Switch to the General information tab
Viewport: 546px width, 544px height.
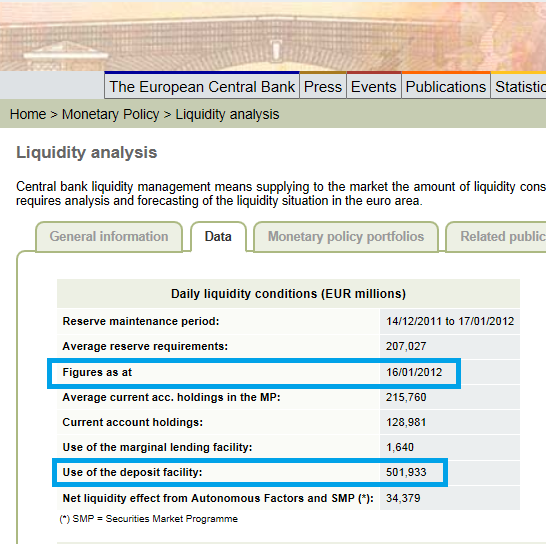tap(109, 236)
